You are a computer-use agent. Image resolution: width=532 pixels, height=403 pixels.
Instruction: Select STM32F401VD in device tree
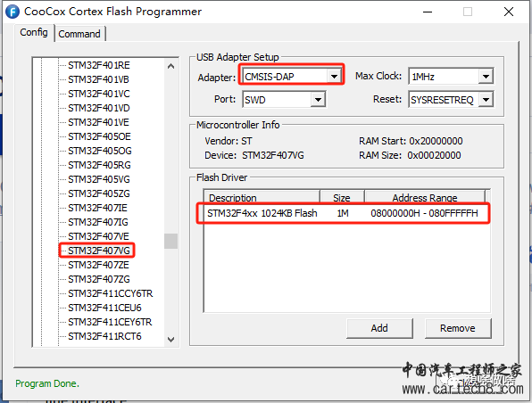tap(99, 108)
